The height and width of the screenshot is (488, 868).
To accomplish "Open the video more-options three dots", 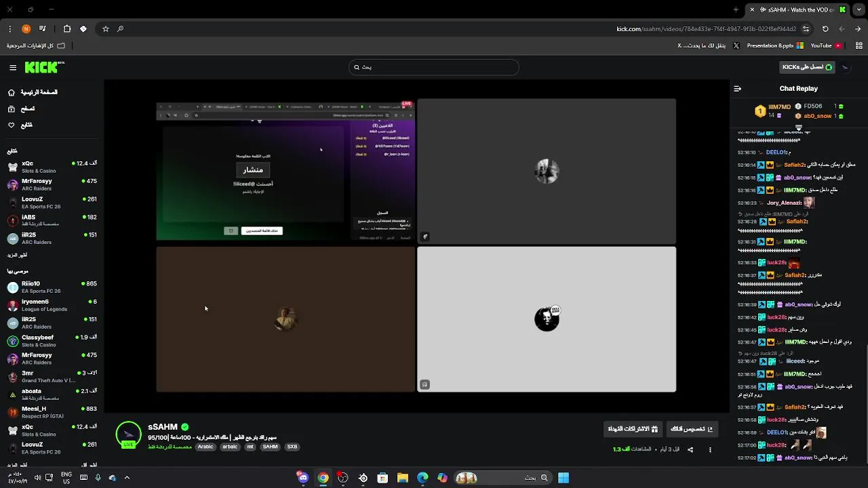I will [711, 449].
